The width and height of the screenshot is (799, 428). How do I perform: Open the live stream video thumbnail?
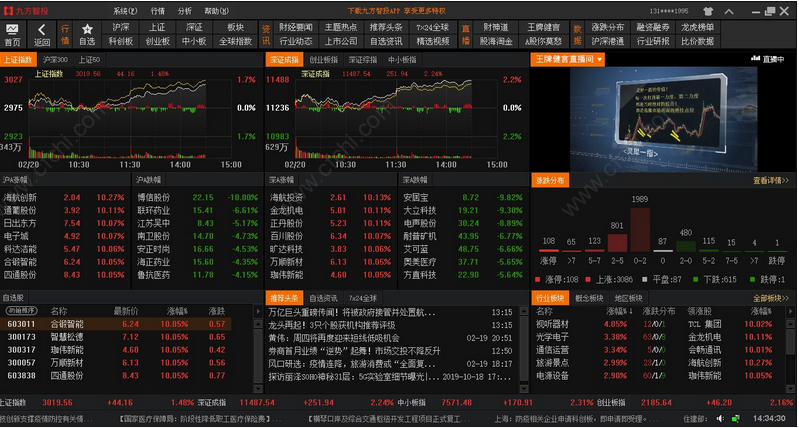[663, 119]
